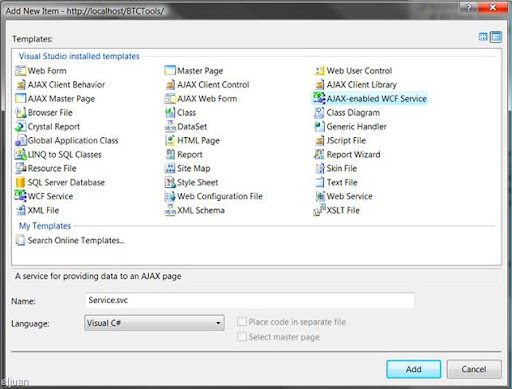Click the 'XSLT File' label text
This screenshot has width=512, height=389.
[343, 210]
